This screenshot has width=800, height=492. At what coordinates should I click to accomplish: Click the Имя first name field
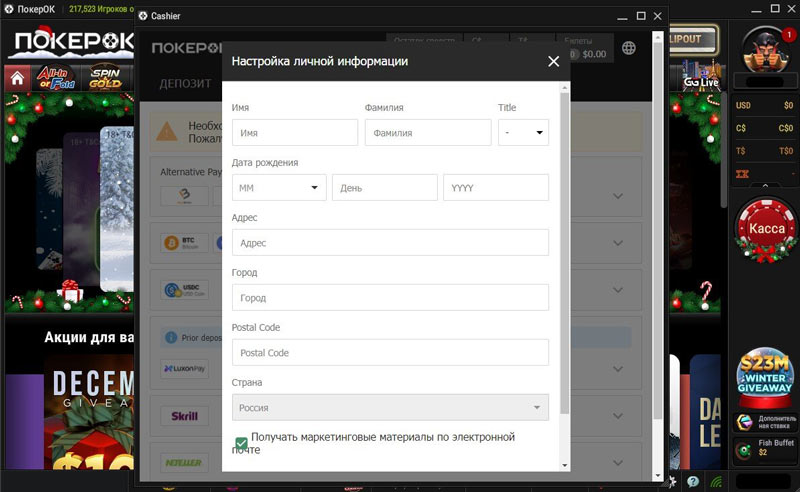click(x=294, y=132)
